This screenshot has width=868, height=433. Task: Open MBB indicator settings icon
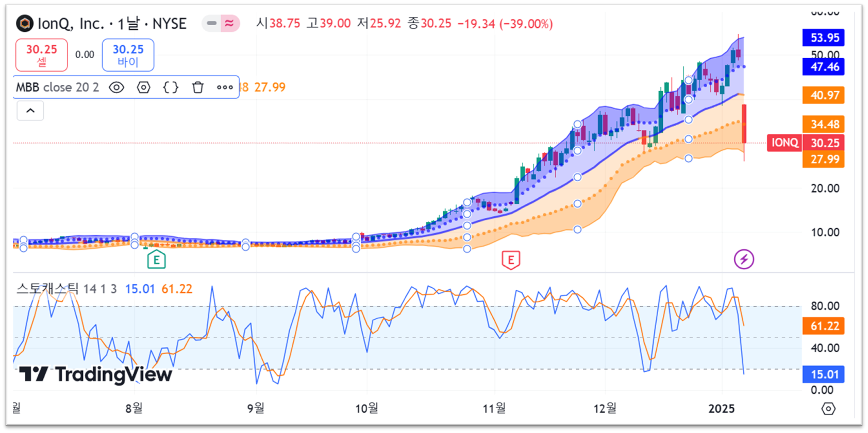point(143,88)
